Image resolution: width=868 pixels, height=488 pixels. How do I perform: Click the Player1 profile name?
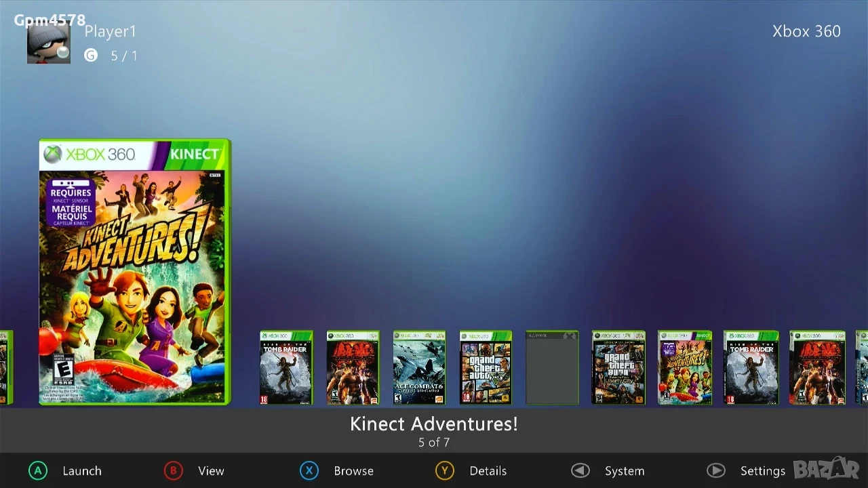coord(111,32)
